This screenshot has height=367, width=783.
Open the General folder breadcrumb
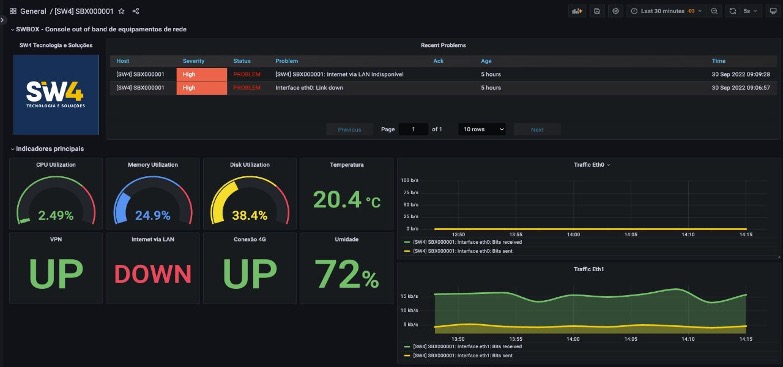pyautogui.click(x=33, y=11)
